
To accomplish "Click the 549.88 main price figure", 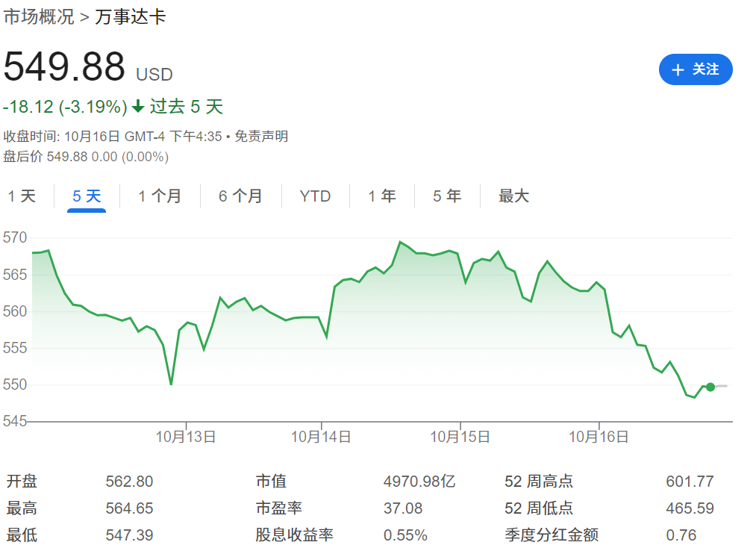I will 64,67.
